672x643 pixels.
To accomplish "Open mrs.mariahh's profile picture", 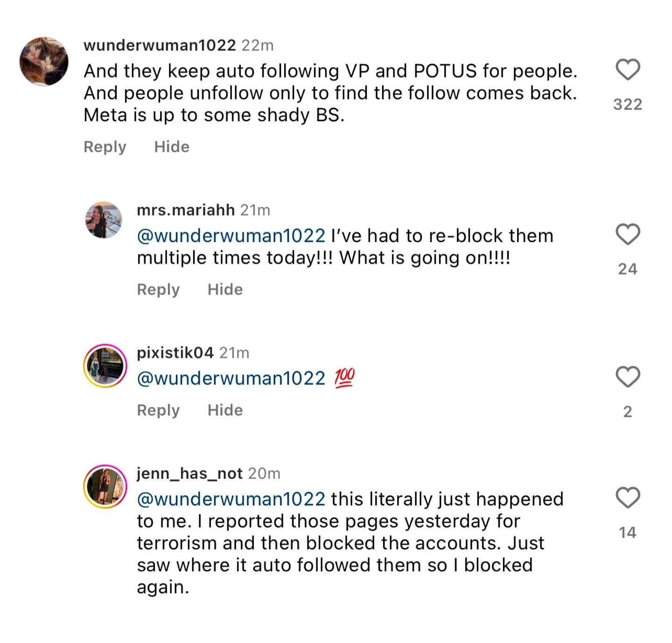I will [104, 220].
